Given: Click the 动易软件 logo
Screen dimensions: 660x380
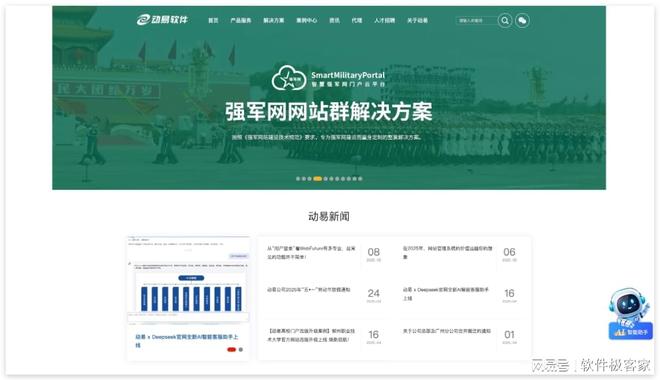Looking at the screenshot, I should [x=162, y=19].
